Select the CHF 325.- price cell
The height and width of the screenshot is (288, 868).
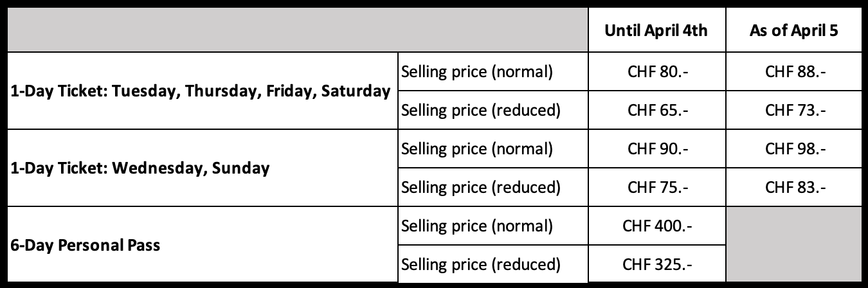[x=656, y=264]
